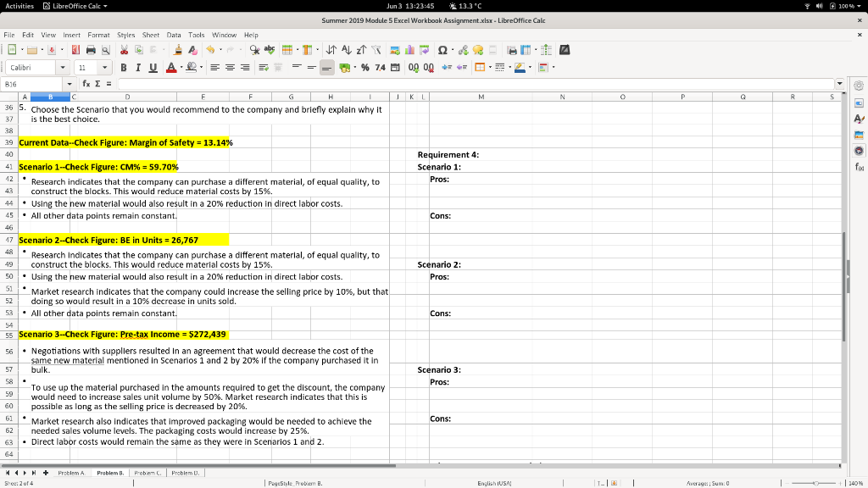868x488 pixels.
Task: Open the Borders dropdown arrow
Action: tap(490, 68)
